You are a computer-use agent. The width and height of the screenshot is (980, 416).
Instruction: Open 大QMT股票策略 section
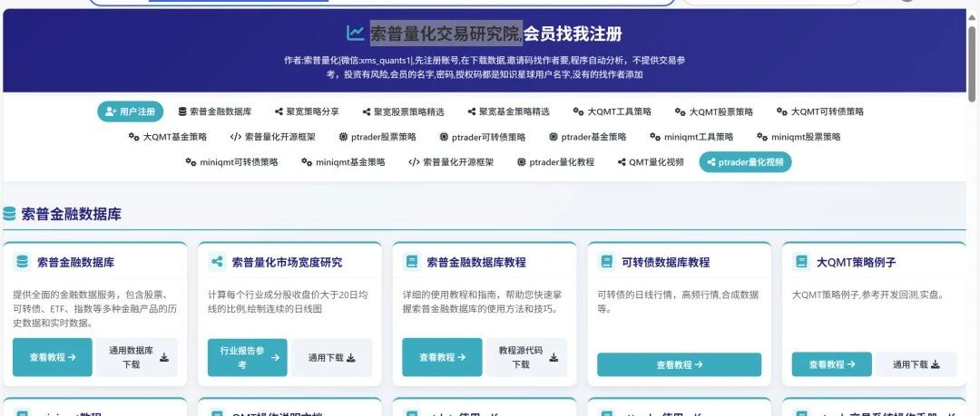(714, 111)
